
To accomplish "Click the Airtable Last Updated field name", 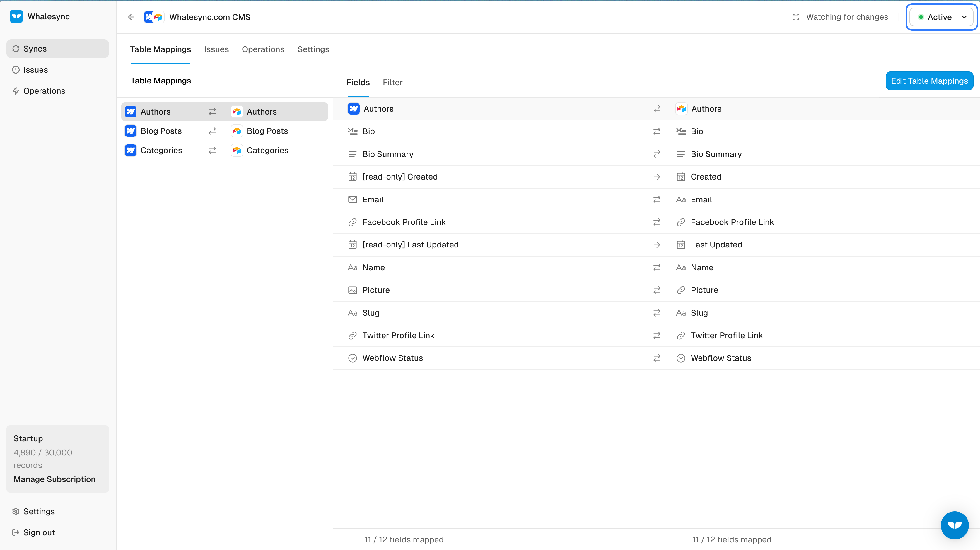I will 716,245.
